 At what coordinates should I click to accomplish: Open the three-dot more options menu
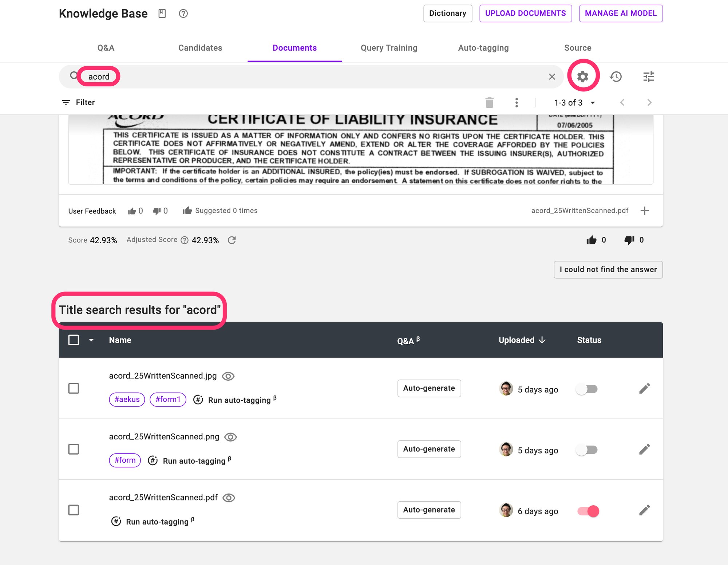coord(517,103)
